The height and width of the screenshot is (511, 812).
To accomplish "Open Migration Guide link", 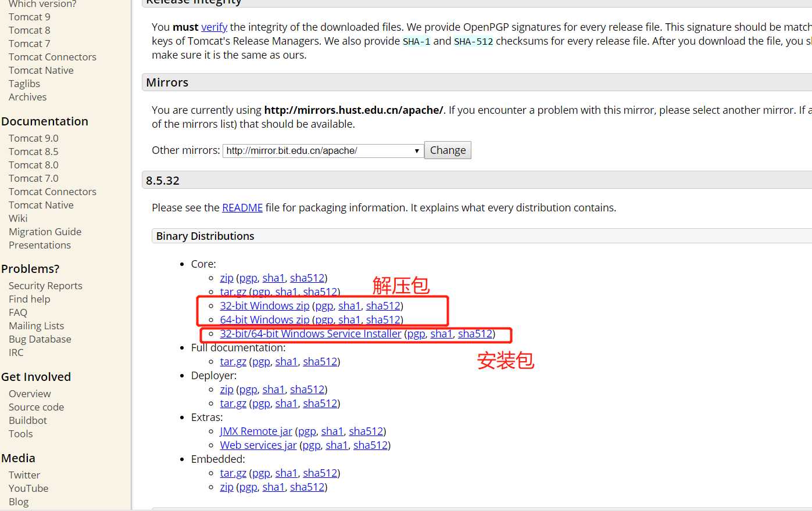I will coord(45,232).
